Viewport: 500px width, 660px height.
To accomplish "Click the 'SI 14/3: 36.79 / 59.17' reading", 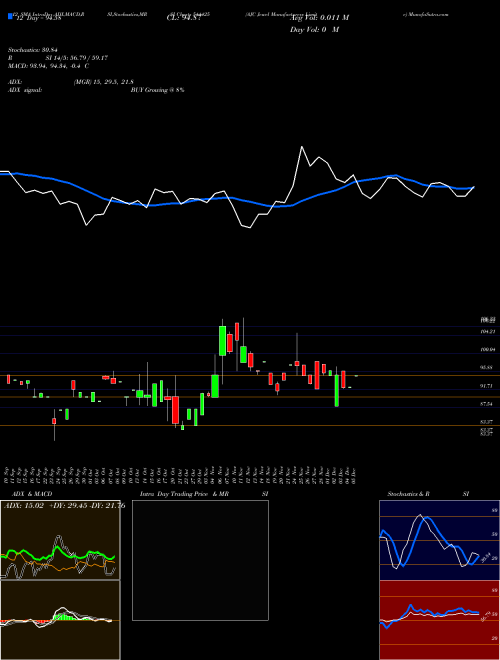I will 77,58.
